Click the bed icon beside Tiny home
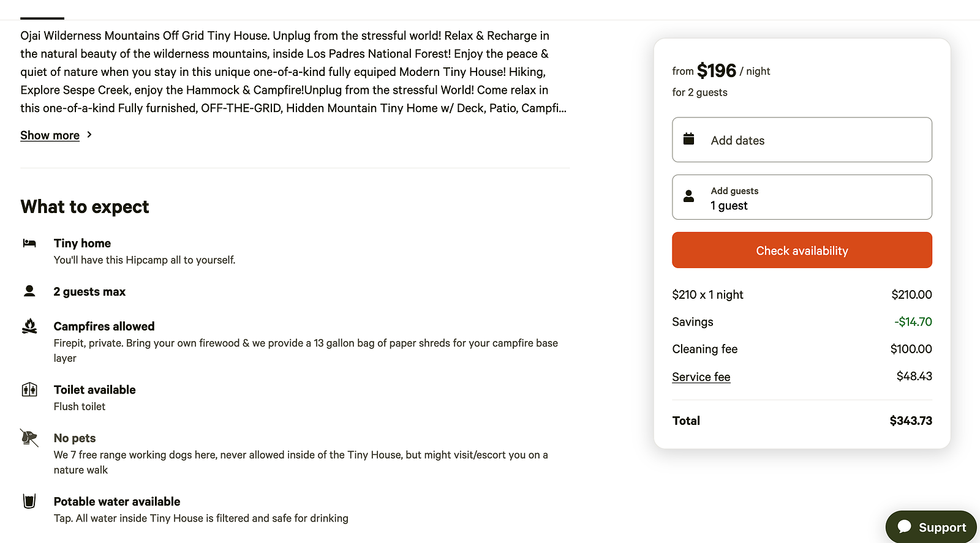 tap(29, 244)
